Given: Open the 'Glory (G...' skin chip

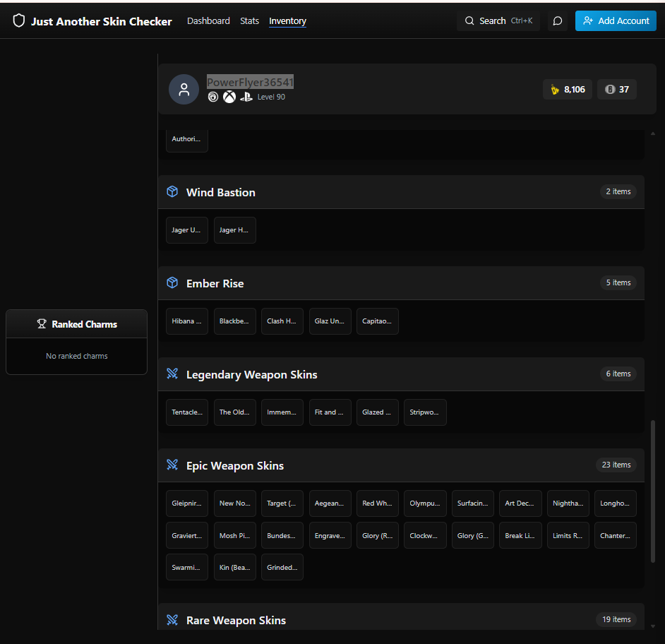Looking at the screenshot, I should click(x=473, y=536).
